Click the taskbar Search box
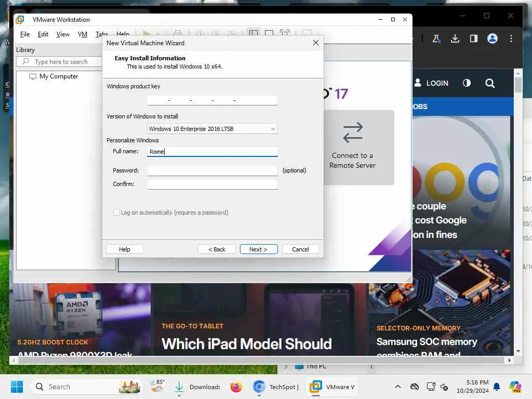The width and height of the screenshot is (532, 399). [87, 387]
